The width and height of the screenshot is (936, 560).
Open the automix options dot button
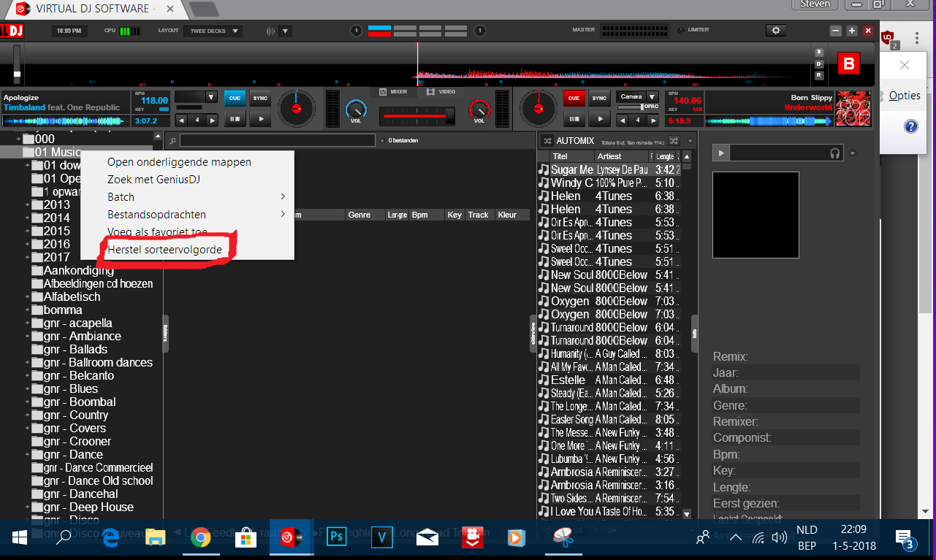point(689,140)
